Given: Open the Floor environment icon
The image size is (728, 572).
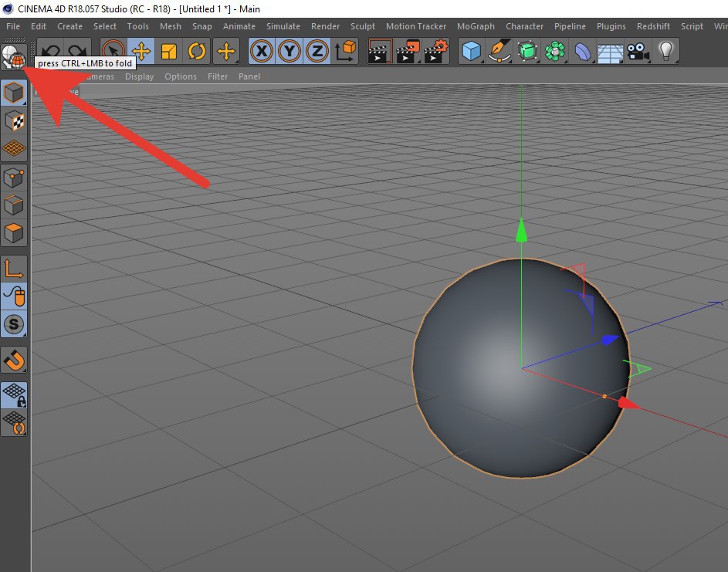Looking at the screenshot, I should tap(611, 51).
